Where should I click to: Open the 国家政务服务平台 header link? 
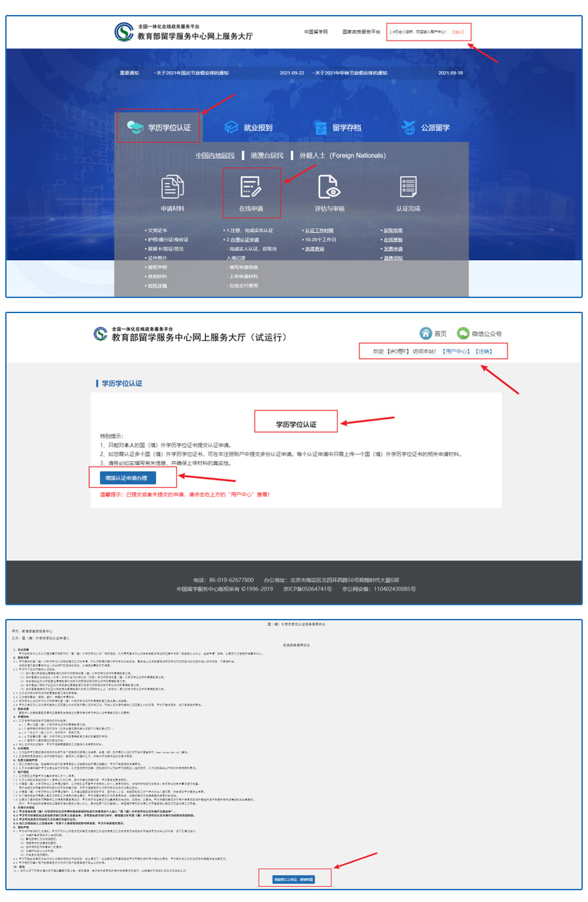tap(361, 31)
